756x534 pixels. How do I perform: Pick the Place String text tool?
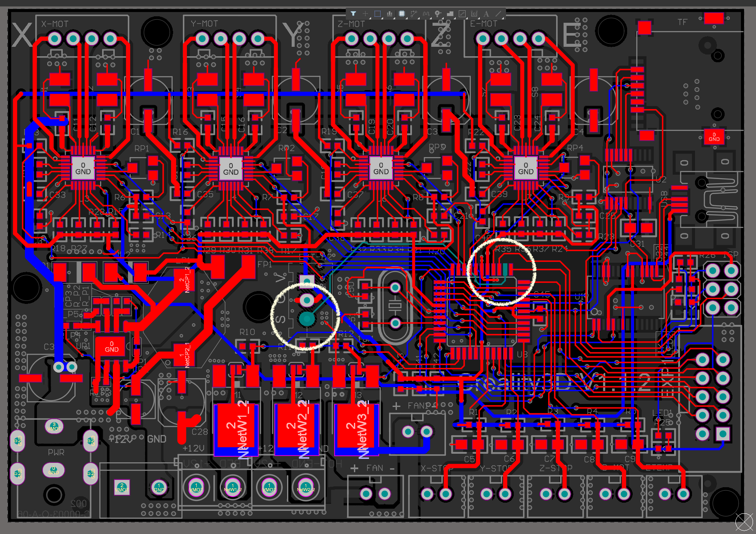click(486, 14)
